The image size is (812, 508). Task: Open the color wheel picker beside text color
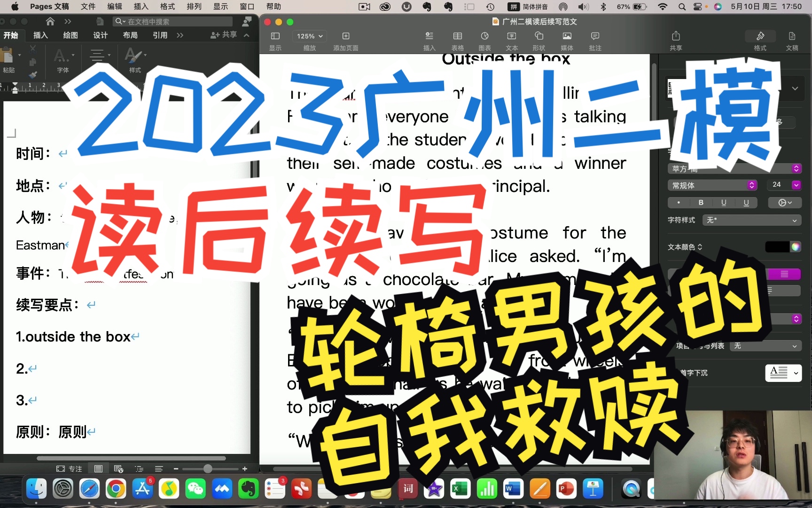tap(796, 246)
